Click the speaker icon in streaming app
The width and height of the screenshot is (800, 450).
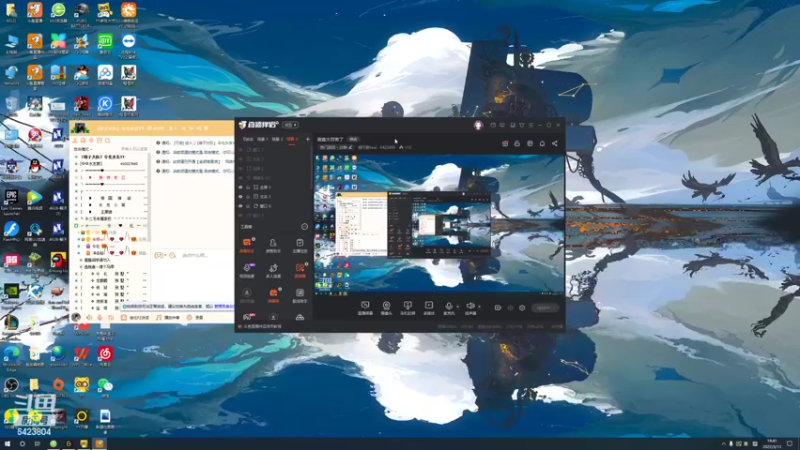[470, 307]
